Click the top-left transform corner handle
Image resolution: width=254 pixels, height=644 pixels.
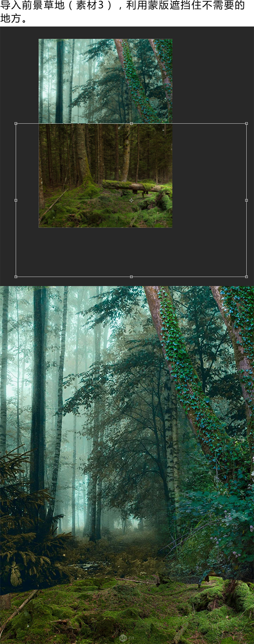(16, 123)
